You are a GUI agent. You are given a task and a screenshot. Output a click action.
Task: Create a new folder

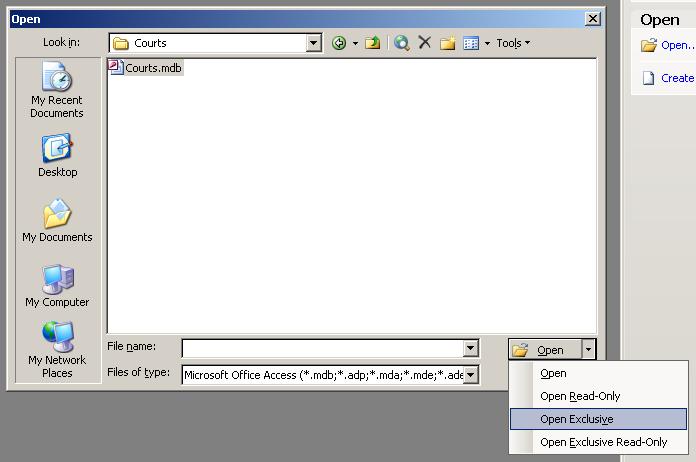tap(447, 43)
